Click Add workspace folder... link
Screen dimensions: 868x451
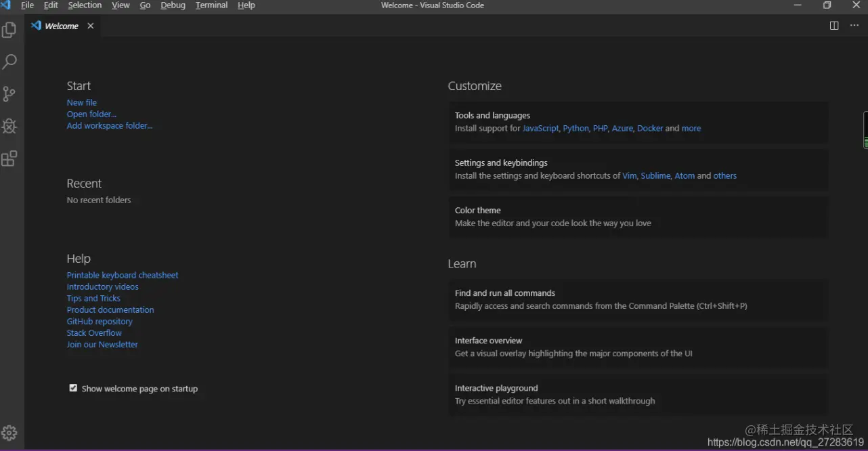pyautogui.click(x=110, y=126)
